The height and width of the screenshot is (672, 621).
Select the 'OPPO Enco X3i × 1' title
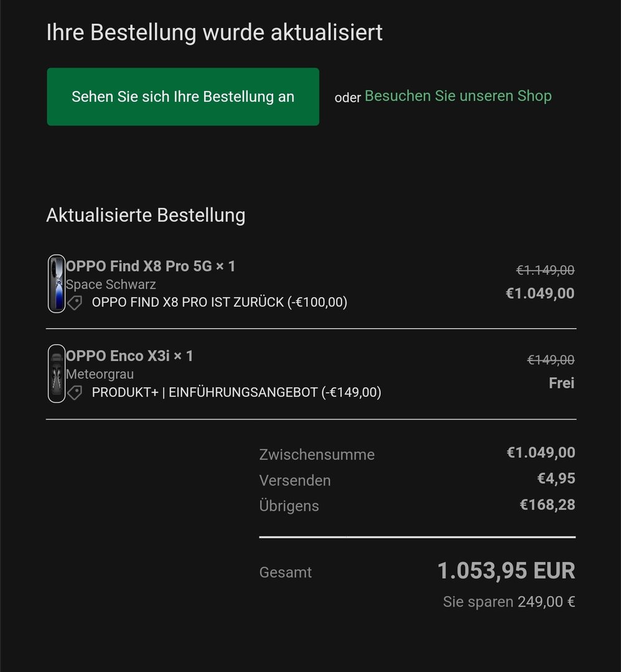(129, 356)
